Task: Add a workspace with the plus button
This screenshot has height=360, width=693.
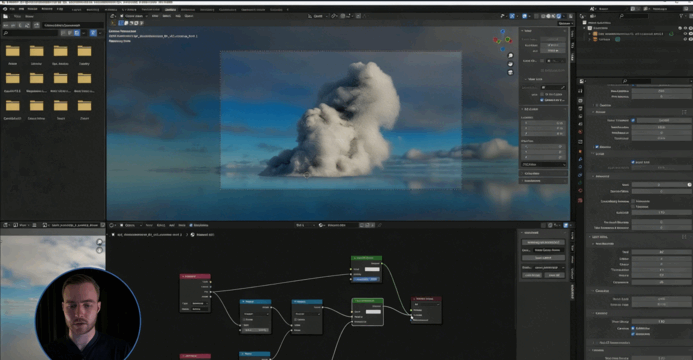Action: tap(288, 9)
